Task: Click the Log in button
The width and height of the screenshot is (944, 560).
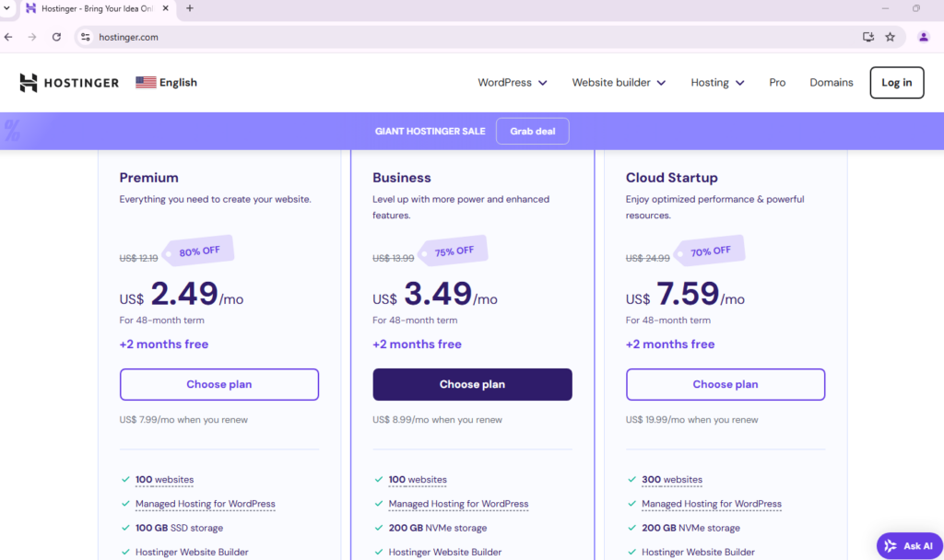Action: coord(896,83)
